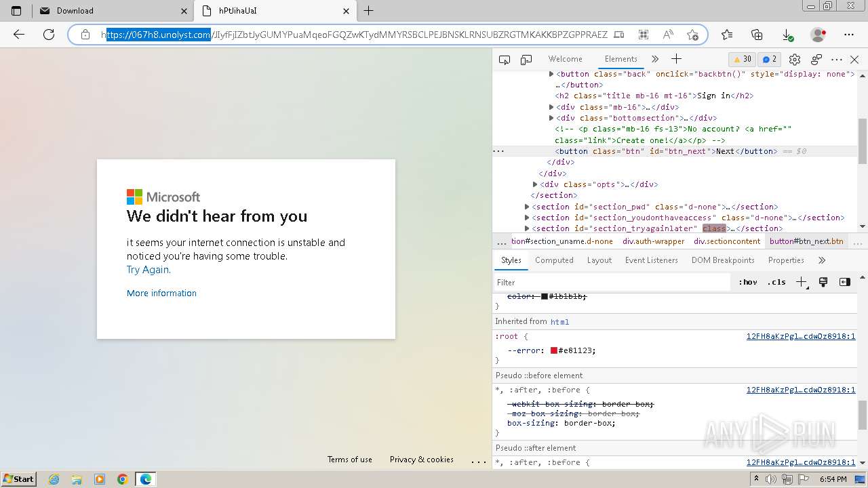Open the #e81123 error color swatch
The image size is (868, 488).
[x=554, y=350]
